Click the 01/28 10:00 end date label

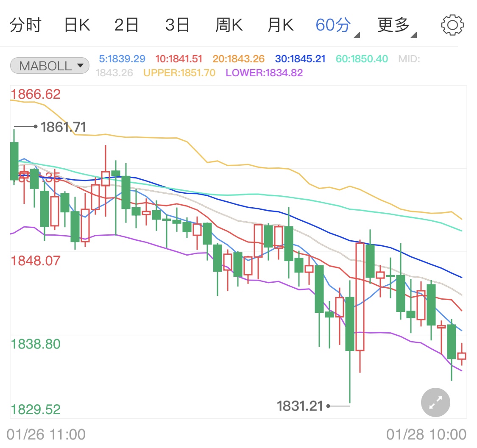tap(426, 434)
